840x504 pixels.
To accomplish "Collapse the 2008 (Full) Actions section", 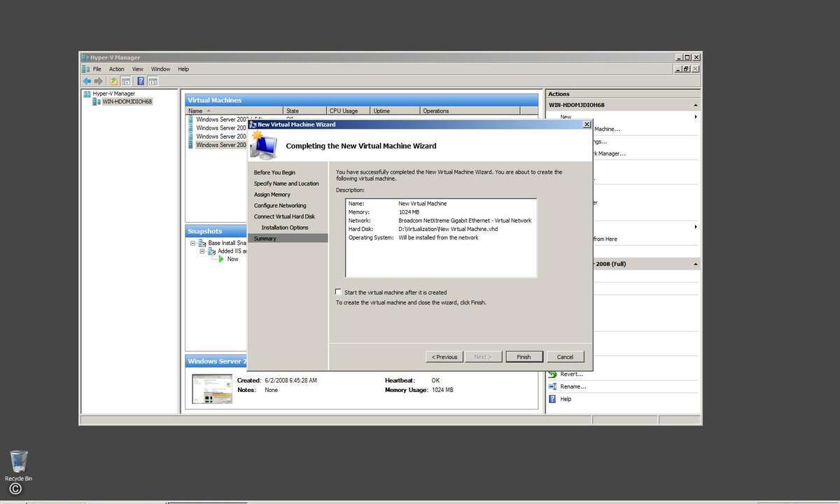I will [x=696, y=264].
